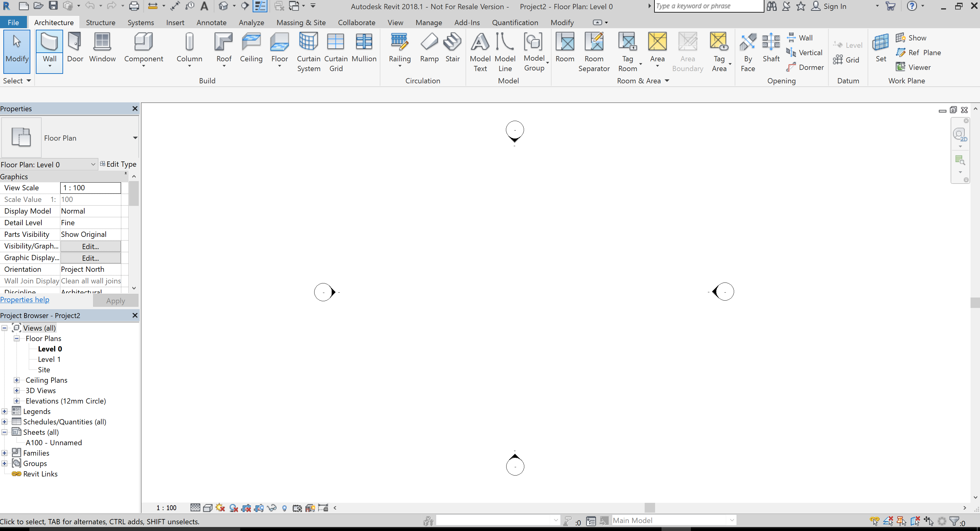Place a Room with the Room tool
Screen dimensions: 980x531
click(564, 49)
